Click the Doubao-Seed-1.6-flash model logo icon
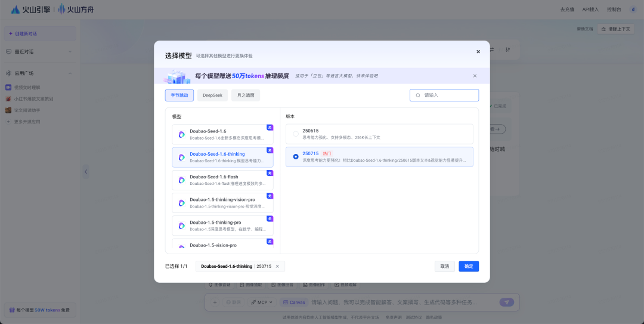 point(181,180)
